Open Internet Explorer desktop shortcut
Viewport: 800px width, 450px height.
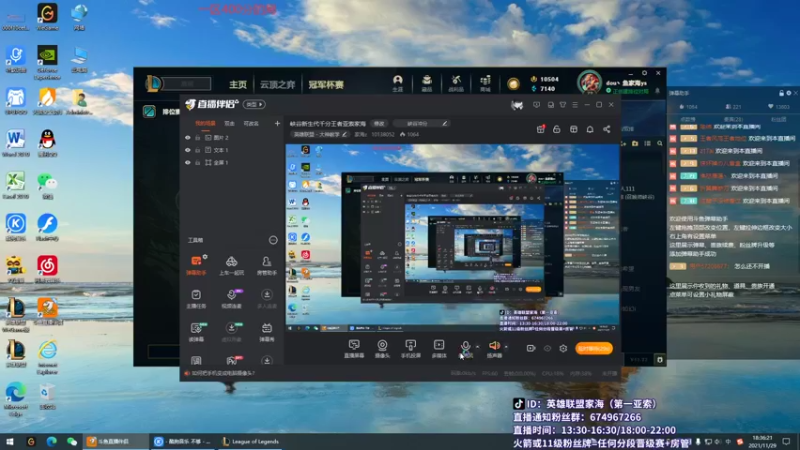47,358
